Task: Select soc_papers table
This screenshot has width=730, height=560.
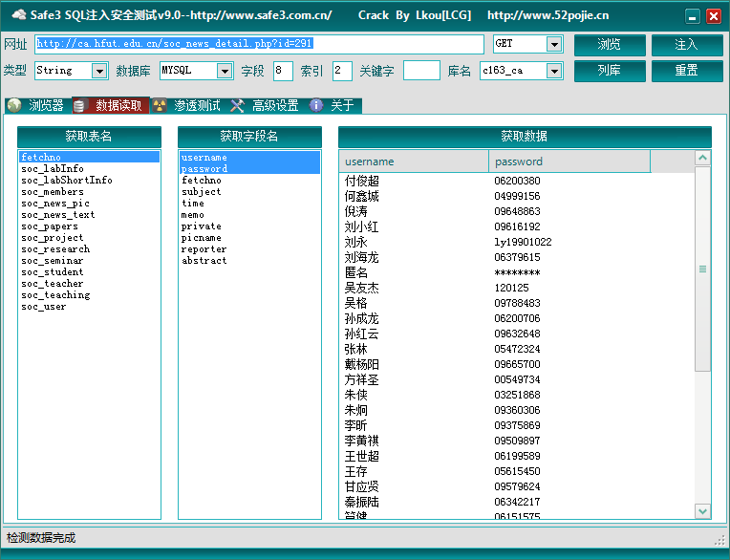Action: [x=89, y=226]
